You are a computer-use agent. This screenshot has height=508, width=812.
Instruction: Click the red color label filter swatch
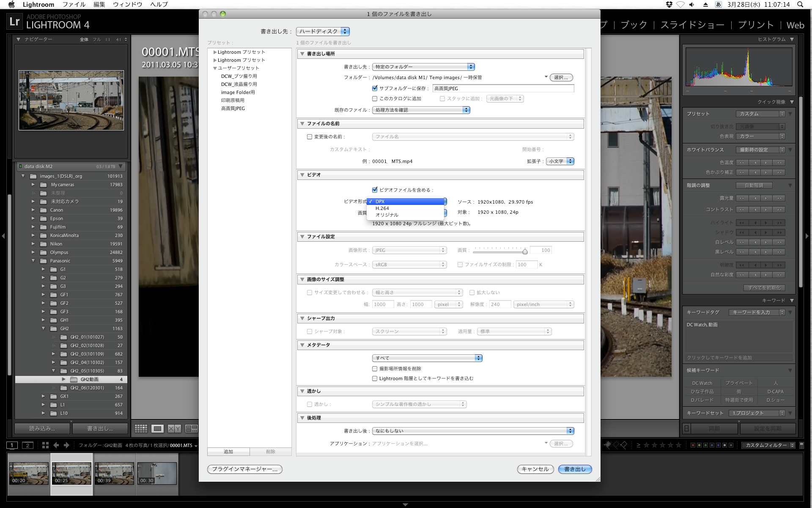[x=693, y=445]
